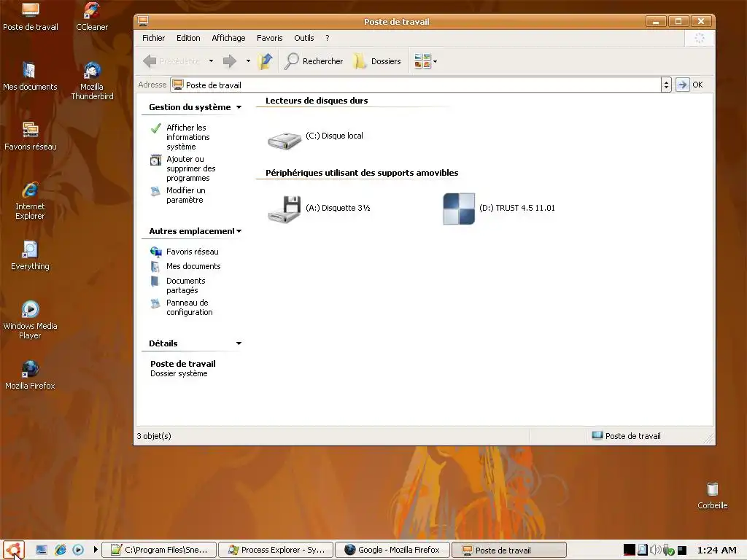Open the ? help menu
The width and height of the screenshot is (747, 560).
coord(328,38)
